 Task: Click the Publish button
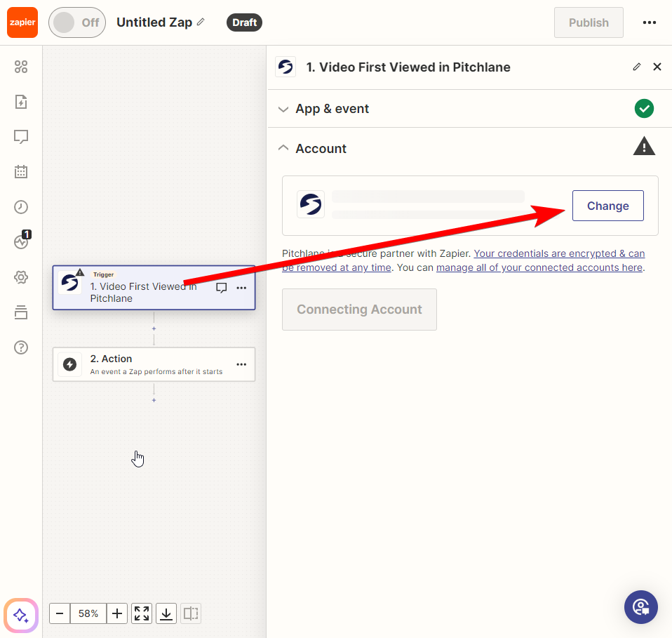click(589, 22)
